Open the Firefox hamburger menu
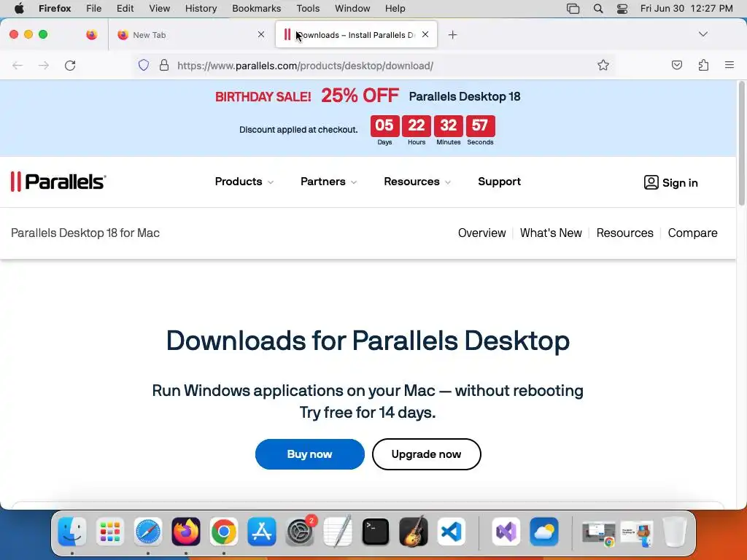 [x=729, y=65]
